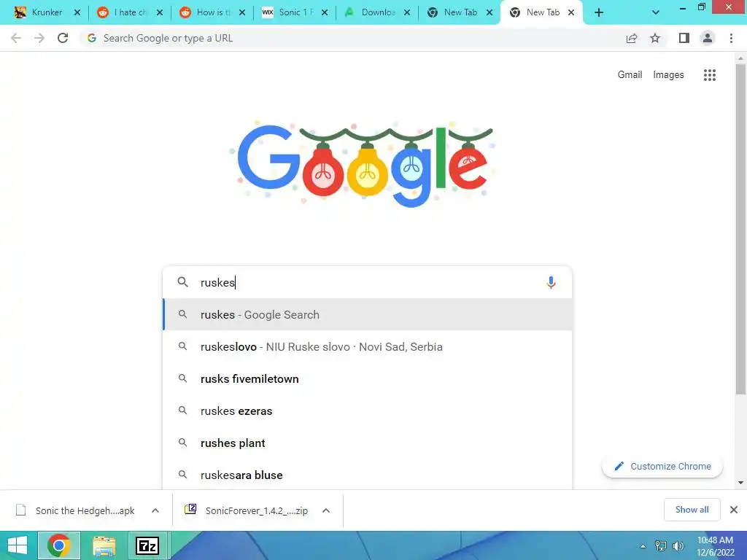Share this page icon in address bar

pyautogui.click(x=632, y=38)
